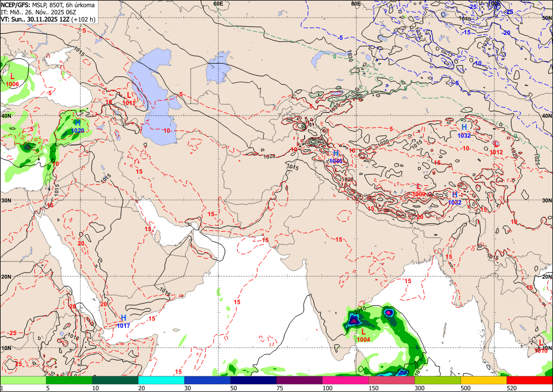Click the hot pink 100–150 legend swatch
Screen dimensions: 553x392
pos(345,380)
